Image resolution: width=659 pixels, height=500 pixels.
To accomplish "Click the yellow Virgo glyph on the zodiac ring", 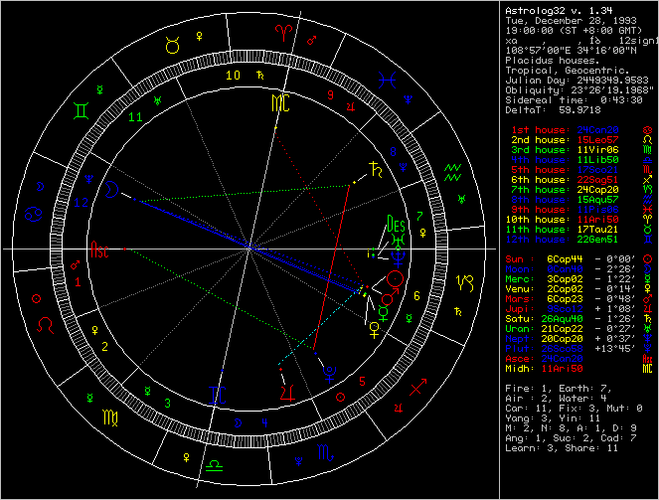I will [111, 417].
